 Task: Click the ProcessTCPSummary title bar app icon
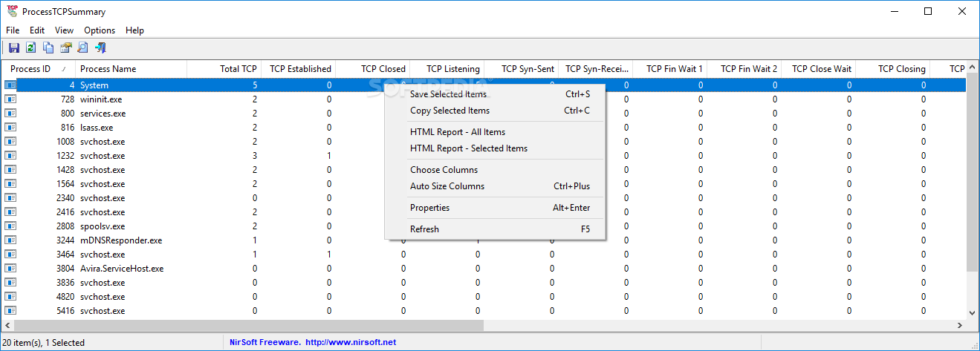11,11
